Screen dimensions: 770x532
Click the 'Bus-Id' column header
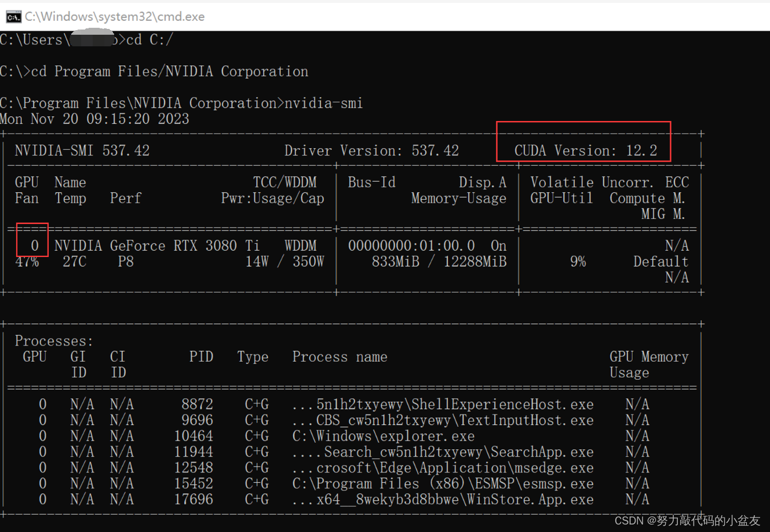click(371, 182)
